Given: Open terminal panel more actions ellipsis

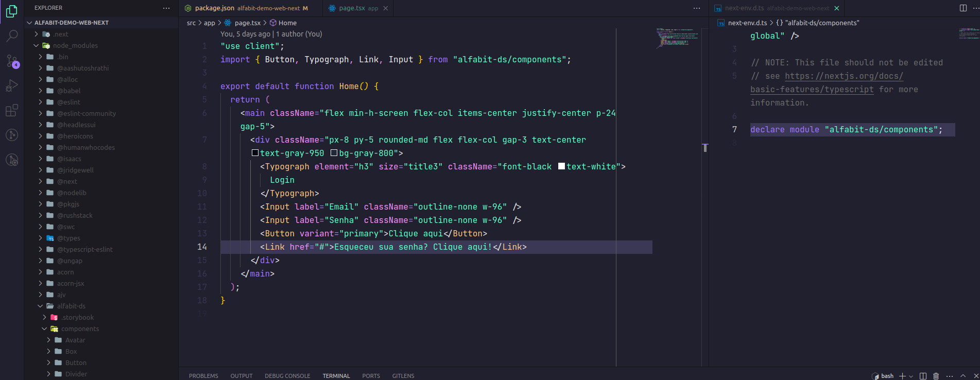Looking at the screenshot, I should 950,376.
